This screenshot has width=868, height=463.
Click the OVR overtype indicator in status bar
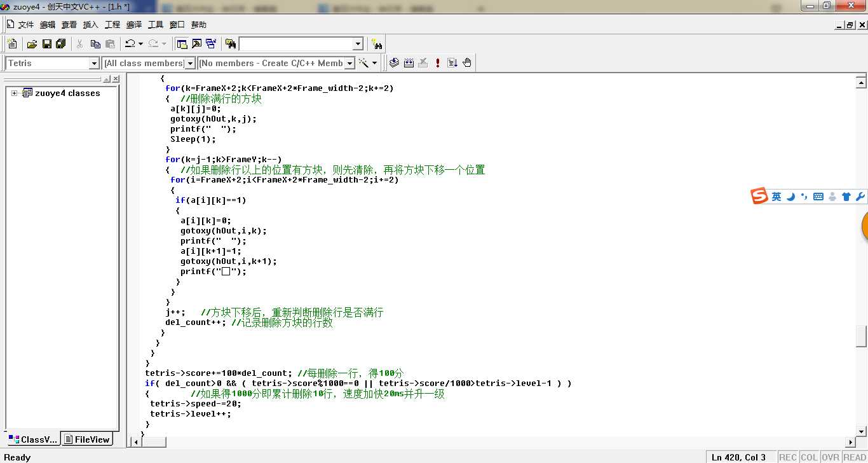pos(831,457)
